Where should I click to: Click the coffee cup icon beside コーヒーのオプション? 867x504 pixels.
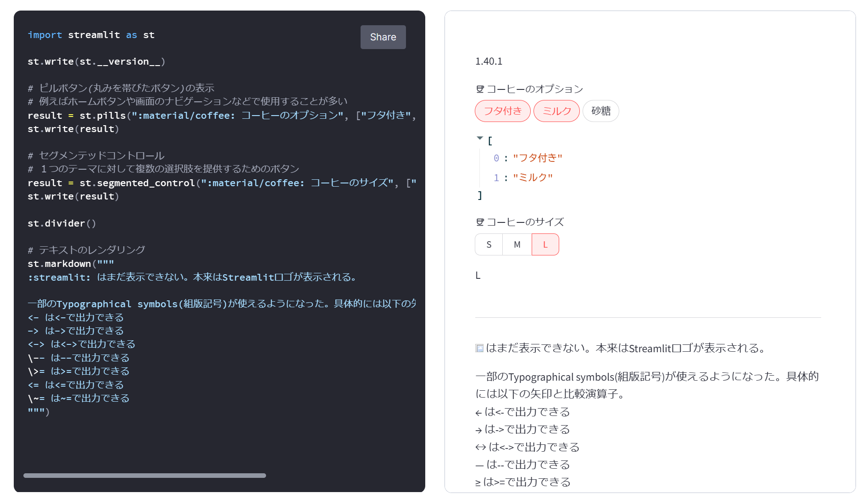[x=479, y=89]
